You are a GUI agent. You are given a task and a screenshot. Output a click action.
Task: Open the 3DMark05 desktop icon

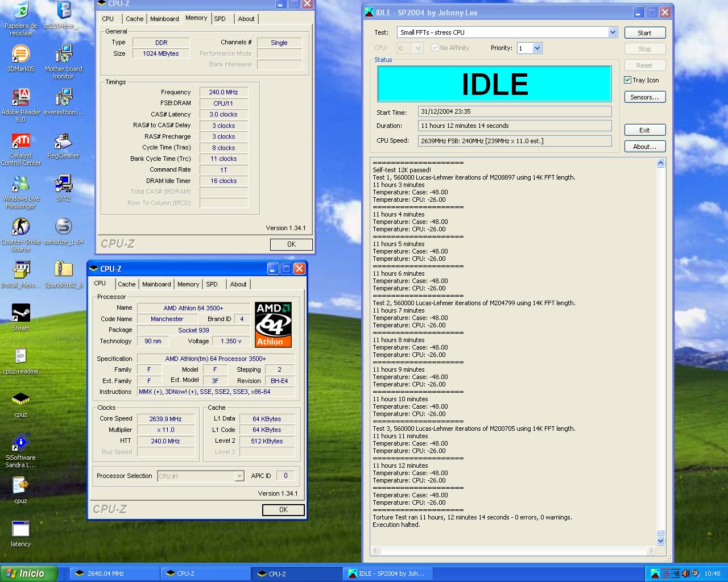tap(20, 55)
